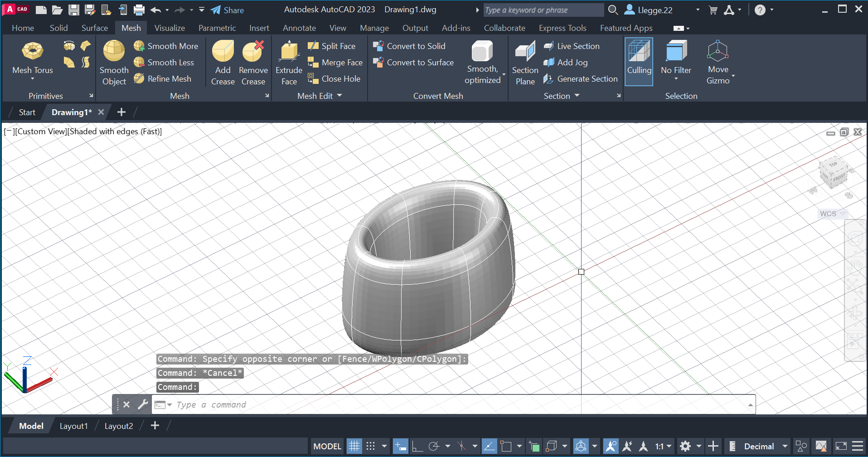
Task: Click Convert to Surface
Action: pos(413,62)
